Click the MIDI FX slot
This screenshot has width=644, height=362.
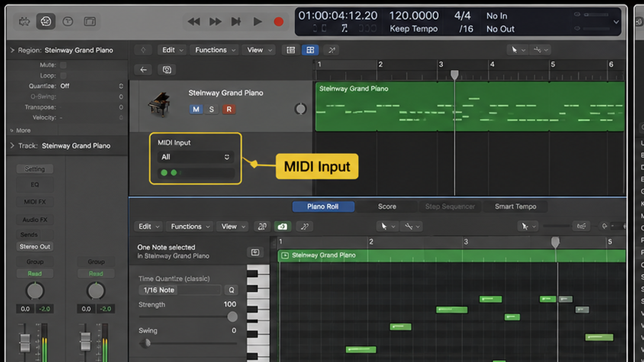coord(35,202)
